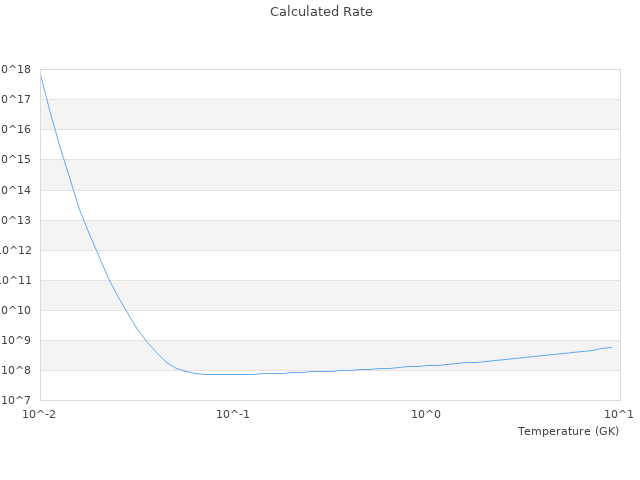Click the 10^10 y-axis tick label

pyautogui.click(x=17, y=310)
